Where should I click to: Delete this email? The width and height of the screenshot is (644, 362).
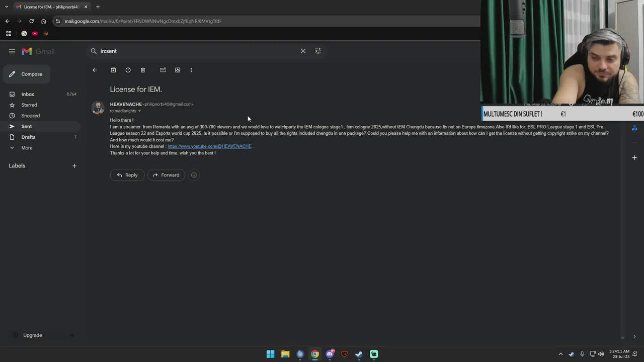(x=143, y=70)
